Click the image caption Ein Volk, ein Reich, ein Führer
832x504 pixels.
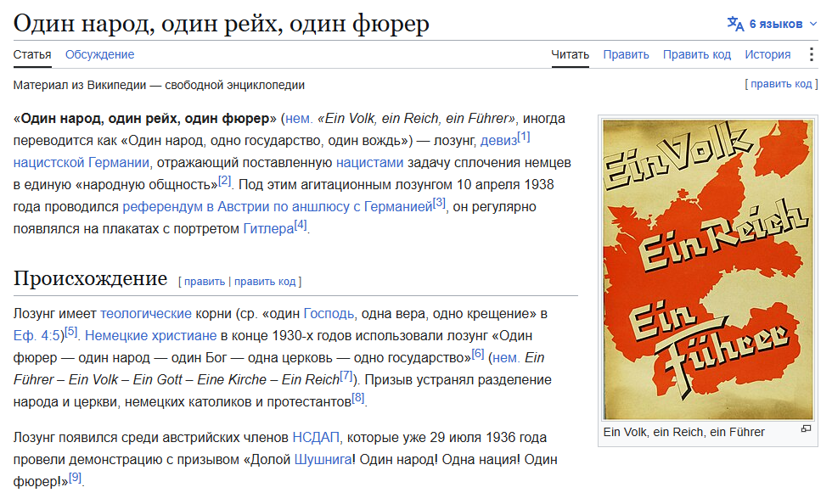(683, 433)
